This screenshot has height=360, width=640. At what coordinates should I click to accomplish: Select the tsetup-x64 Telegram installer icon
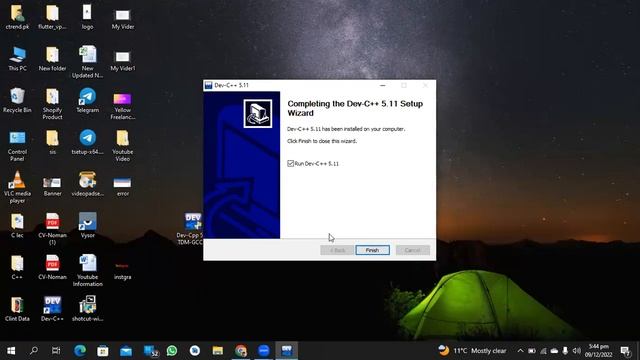[87, 142]
